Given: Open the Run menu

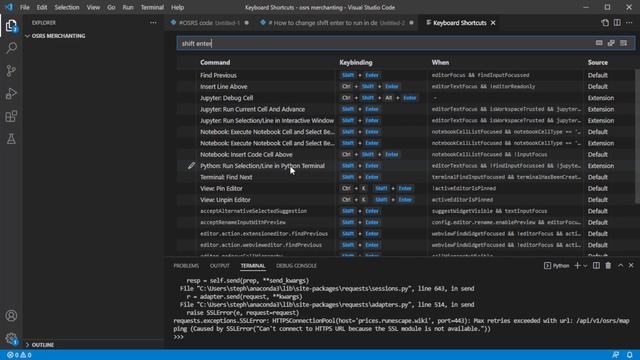Looking at the screenshot, I should pos(128,7).
